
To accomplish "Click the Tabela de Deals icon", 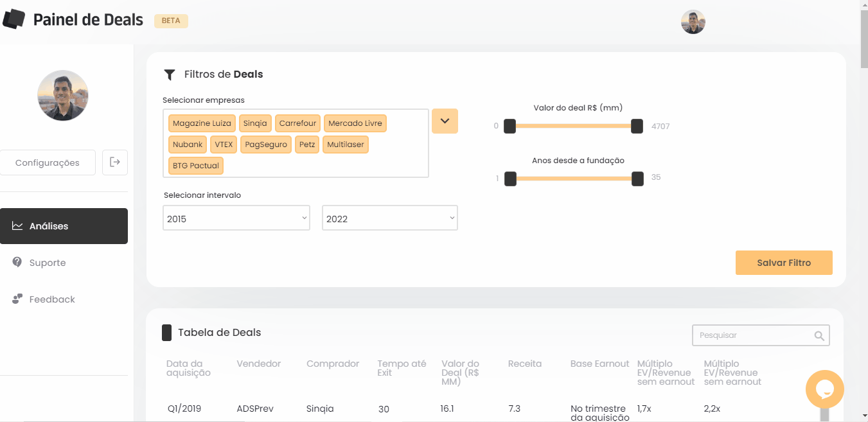I will tap(166, 333).
